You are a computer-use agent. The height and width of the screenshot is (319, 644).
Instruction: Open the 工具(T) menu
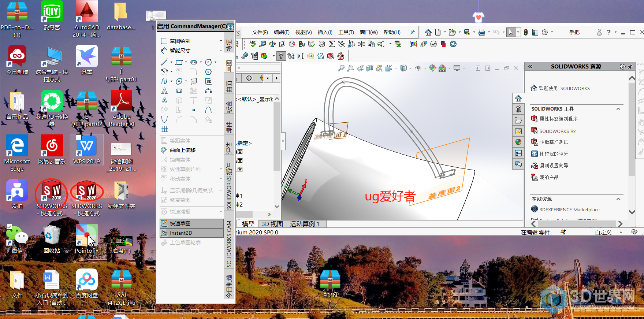click(x=346, y=32)
